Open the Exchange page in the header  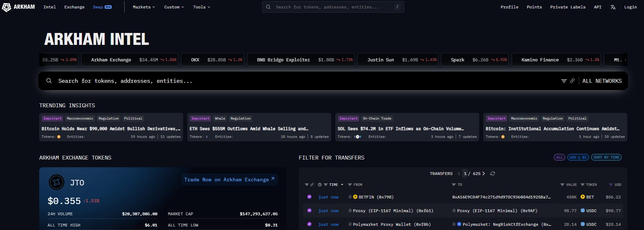pos(75,7)
